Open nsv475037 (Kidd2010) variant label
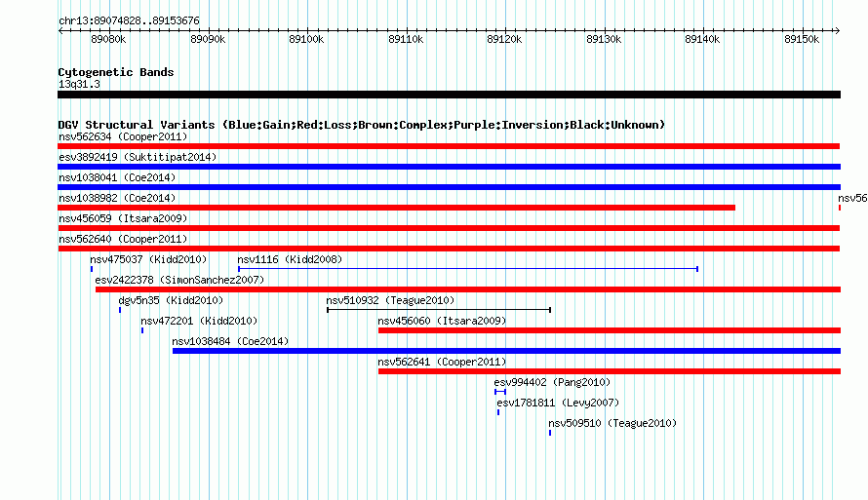Screen dimensions: 868x500 pos(148,259)
